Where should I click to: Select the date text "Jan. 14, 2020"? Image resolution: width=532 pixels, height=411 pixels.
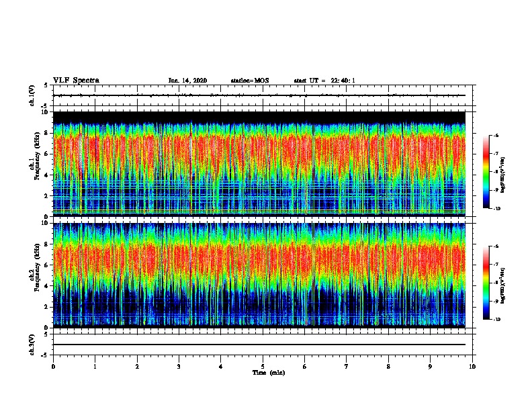coord(187,81)
